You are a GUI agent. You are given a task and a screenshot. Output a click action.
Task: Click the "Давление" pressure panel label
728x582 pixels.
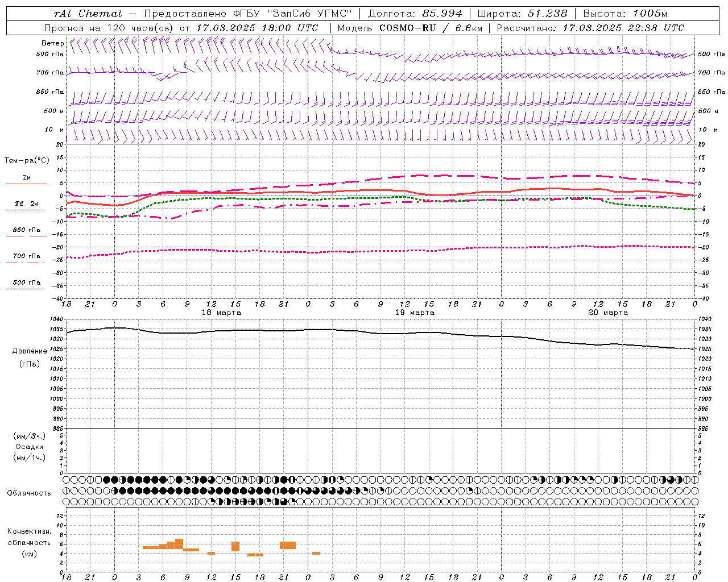(30, 351)
